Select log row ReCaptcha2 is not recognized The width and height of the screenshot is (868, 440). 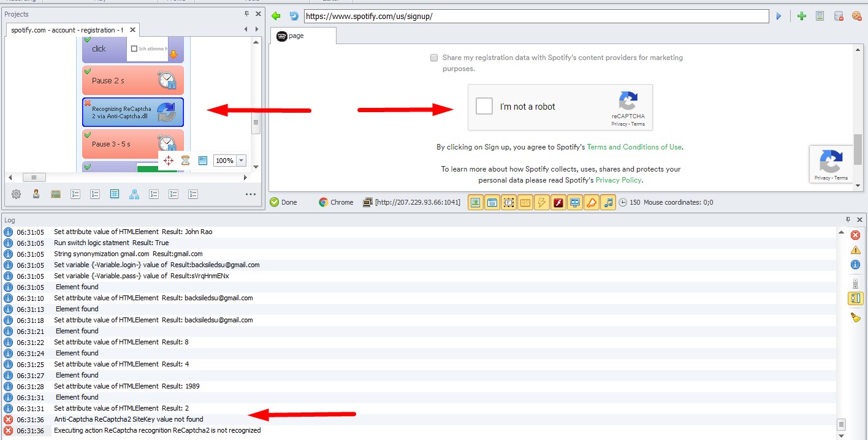(x=419, y=430)
